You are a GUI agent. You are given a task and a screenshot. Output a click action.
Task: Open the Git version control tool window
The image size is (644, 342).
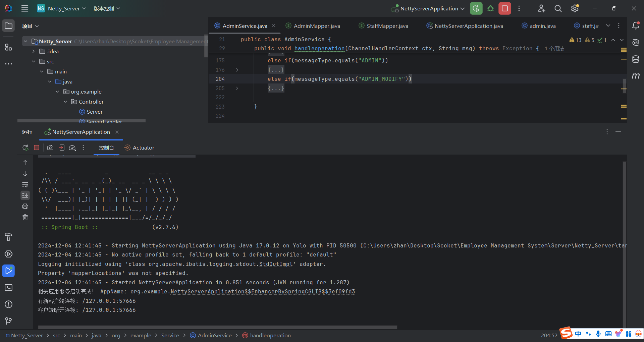pyautogui.click(x=8, y=321)
